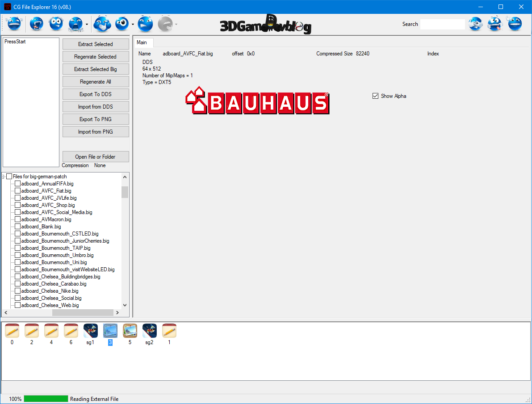Select adboard_Bournemouth_visitWebsiteLED.big in tree
Image resolution: width=532 pixels, height=404 pixels.
68,269
